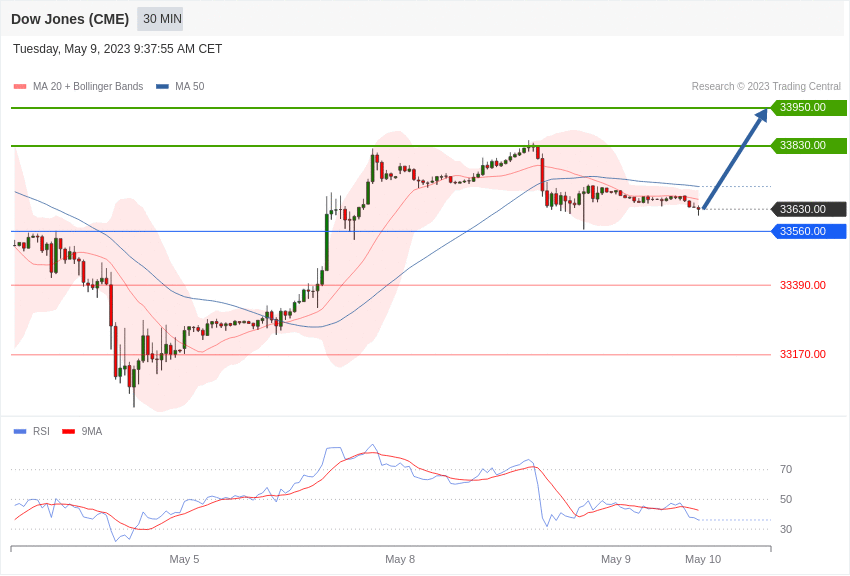Click the MA 20 + Bollinger Bands legend swatch
This screenshot has width=850, height=576.
[20, 87]
